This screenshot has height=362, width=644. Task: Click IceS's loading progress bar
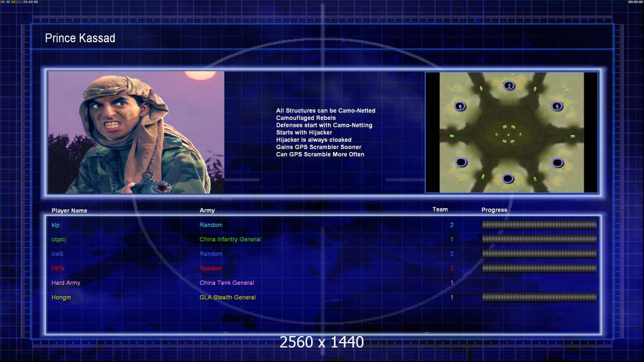click(539, 254)
